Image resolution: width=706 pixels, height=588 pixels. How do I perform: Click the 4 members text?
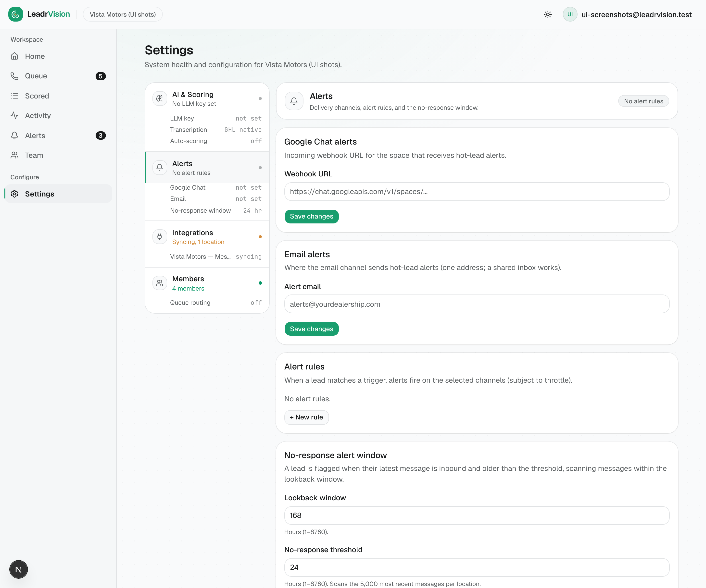tap(188, 288)
